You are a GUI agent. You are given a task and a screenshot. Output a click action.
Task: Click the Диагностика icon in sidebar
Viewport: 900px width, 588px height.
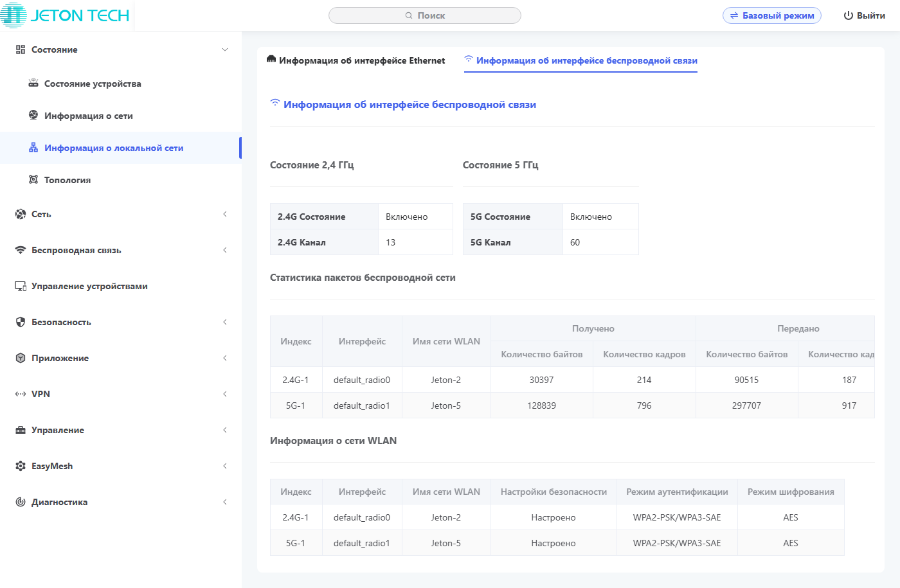pos(21,502)
